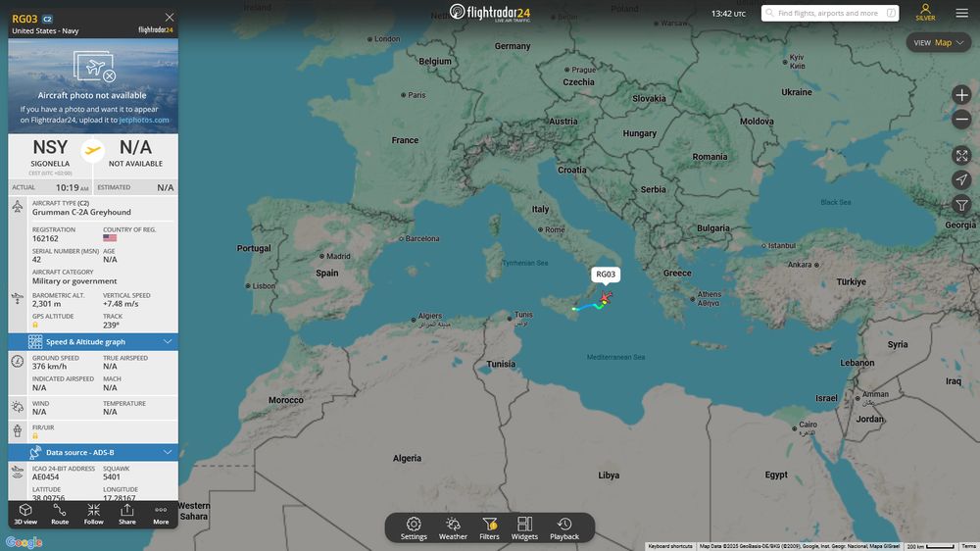Select barometric altitude 2,301 m value

click(x=47, y=304)
